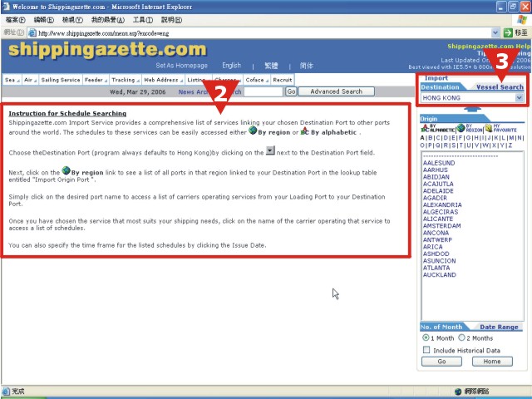Select ADELAIDE in the origin port list
This screenshot has height=399, width=532.
[x=438, y=190]
